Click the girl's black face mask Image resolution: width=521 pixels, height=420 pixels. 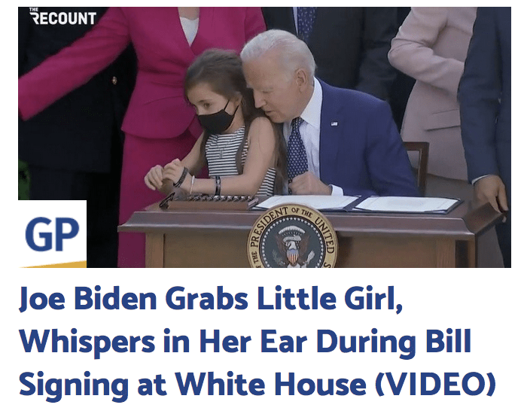click(x=218, y=120)
